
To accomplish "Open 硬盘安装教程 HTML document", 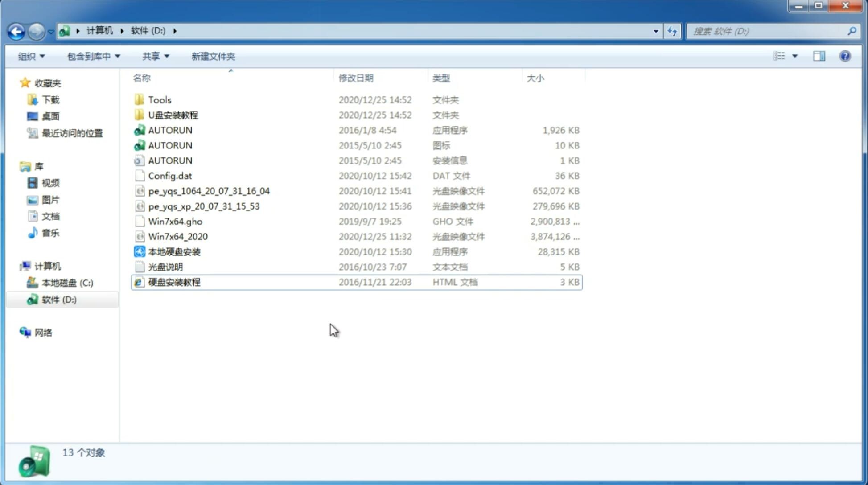I will tap(174, 282).
